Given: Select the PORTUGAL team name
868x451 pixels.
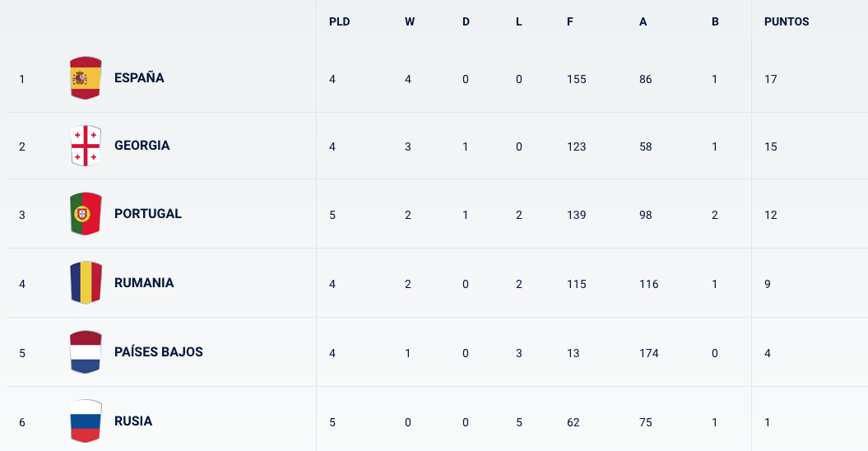Looking at the screenshot, I should [148, 214].
